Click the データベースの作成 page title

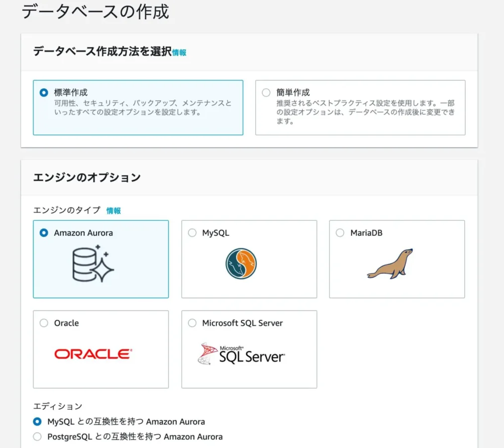(96, 11)
